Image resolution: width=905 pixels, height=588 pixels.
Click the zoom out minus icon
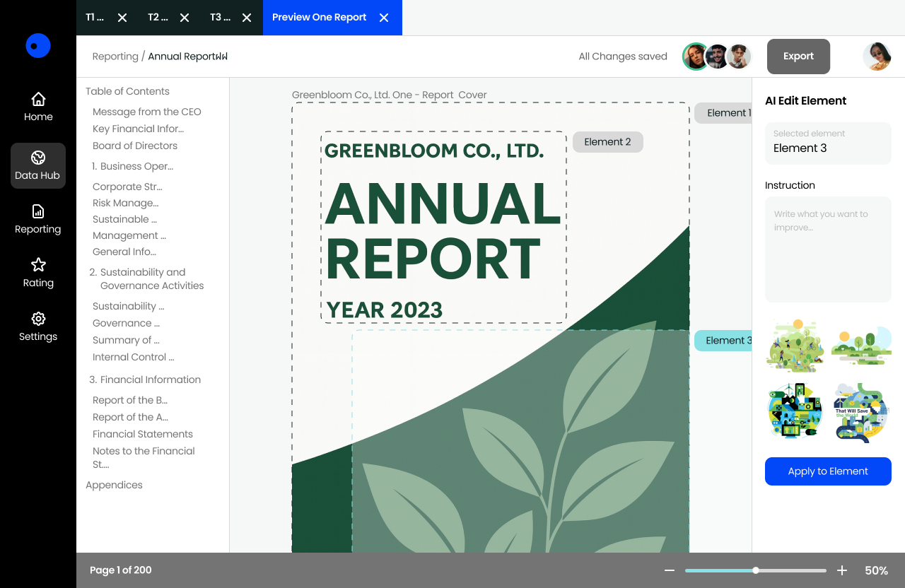coord(669,570)
